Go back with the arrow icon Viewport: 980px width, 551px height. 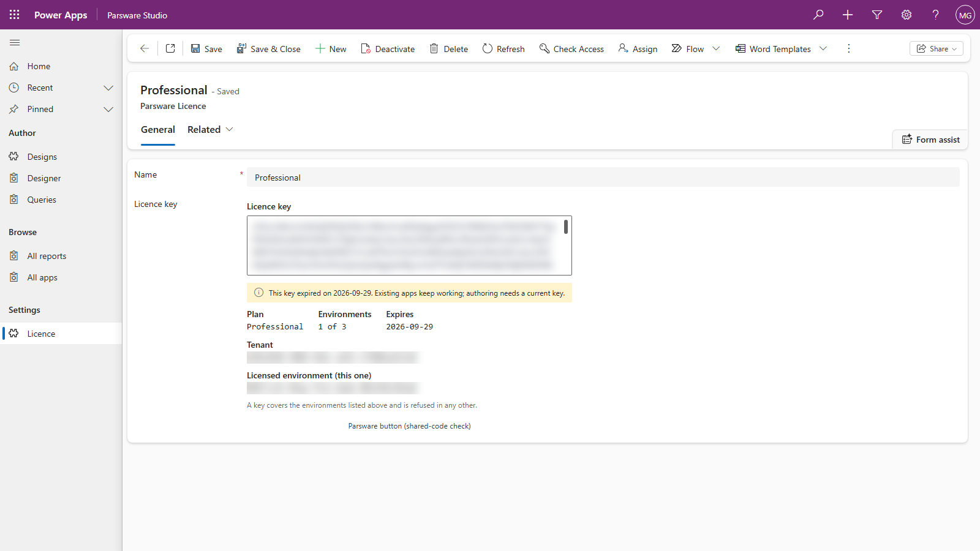pyautogui.click(x=145, y=48)
